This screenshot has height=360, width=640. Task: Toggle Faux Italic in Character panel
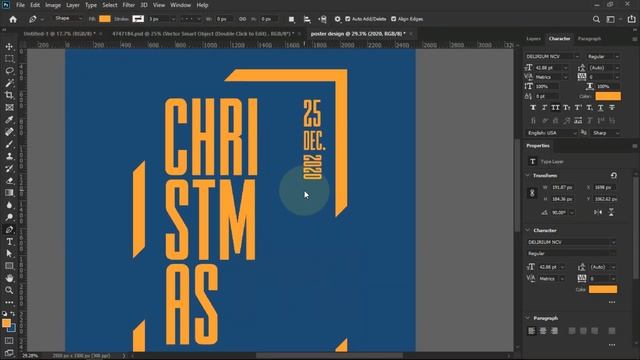coord(544,108)
